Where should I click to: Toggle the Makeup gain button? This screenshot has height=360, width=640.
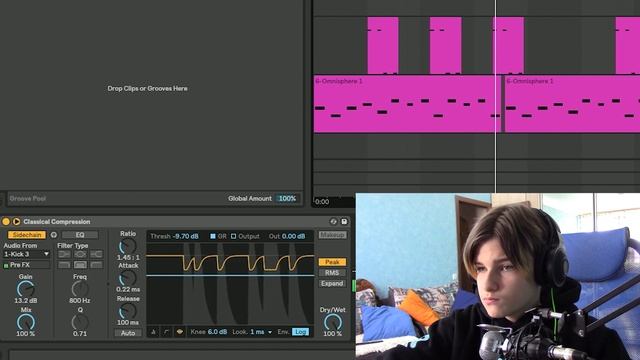(x=332, y=235)
